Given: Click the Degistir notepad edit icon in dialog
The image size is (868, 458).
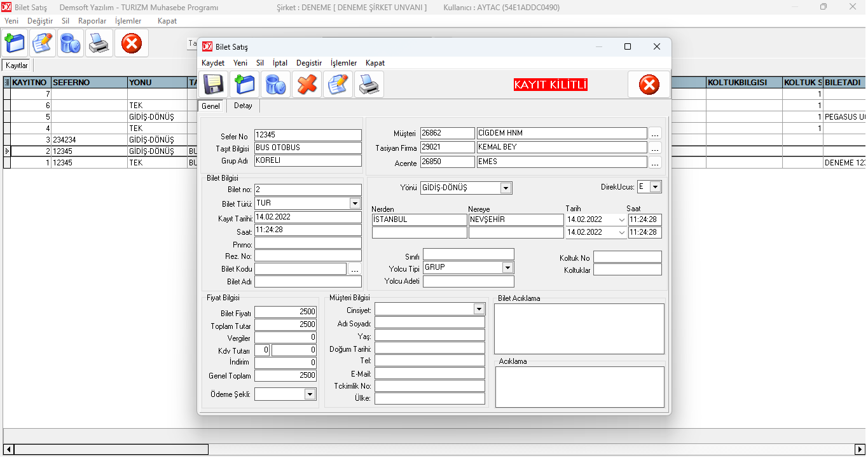Looking at the screenshot, I should [x=338, y=85].
